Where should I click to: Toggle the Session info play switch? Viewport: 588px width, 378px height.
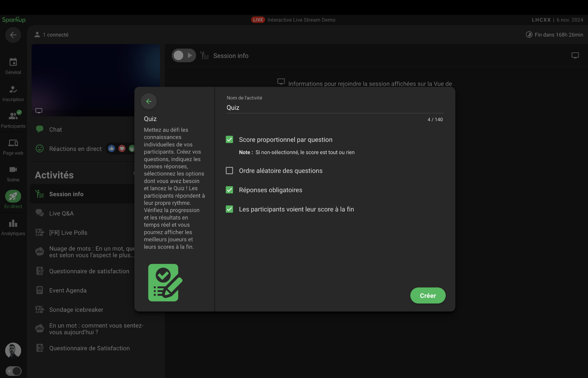click(x=183, y=55)
